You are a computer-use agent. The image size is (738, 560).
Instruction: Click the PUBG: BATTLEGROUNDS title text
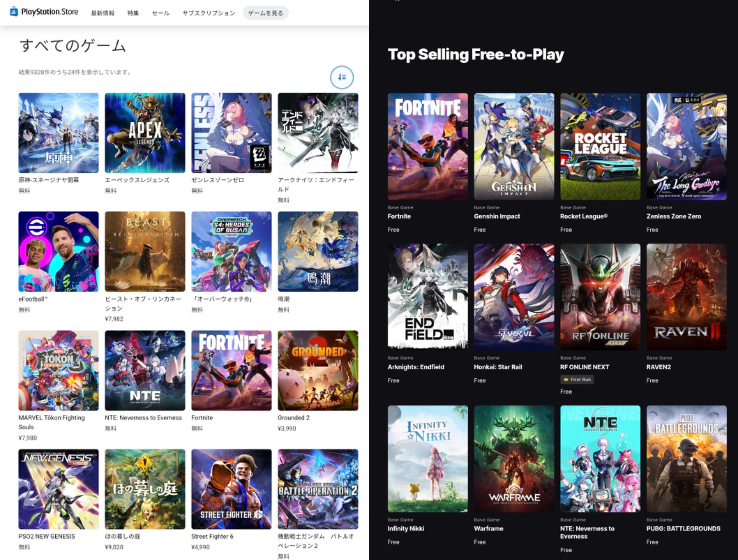click(683, 529)
